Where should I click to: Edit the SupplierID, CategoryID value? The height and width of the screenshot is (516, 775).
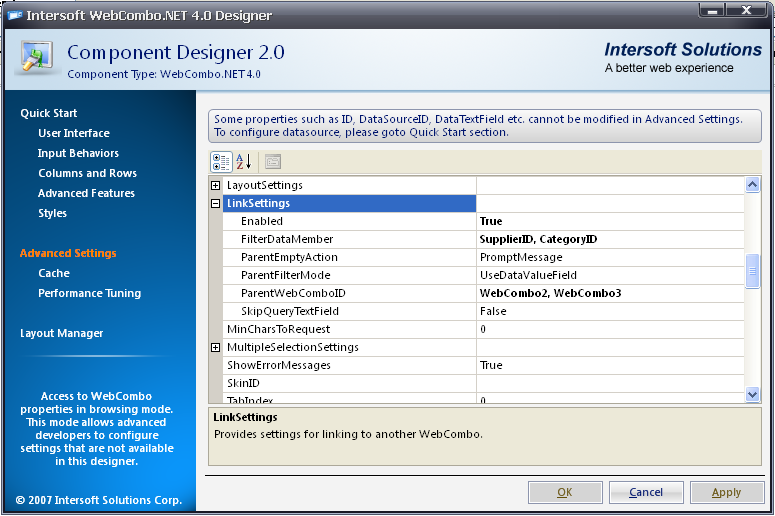538,239
